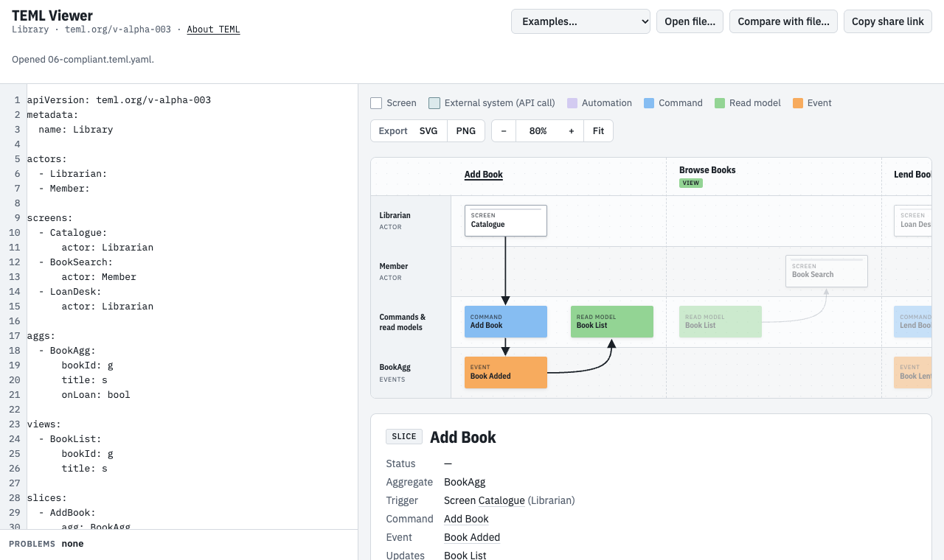The image size is (944, 560).
Task: Zoom in with the plus button
Action: pyautogui.click(x=572, y=131)
